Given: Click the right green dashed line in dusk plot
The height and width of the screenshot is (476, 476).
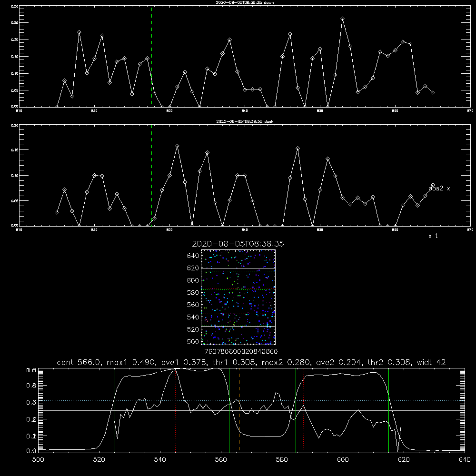Looking at the screenshot, I should [x=263, y=176].
